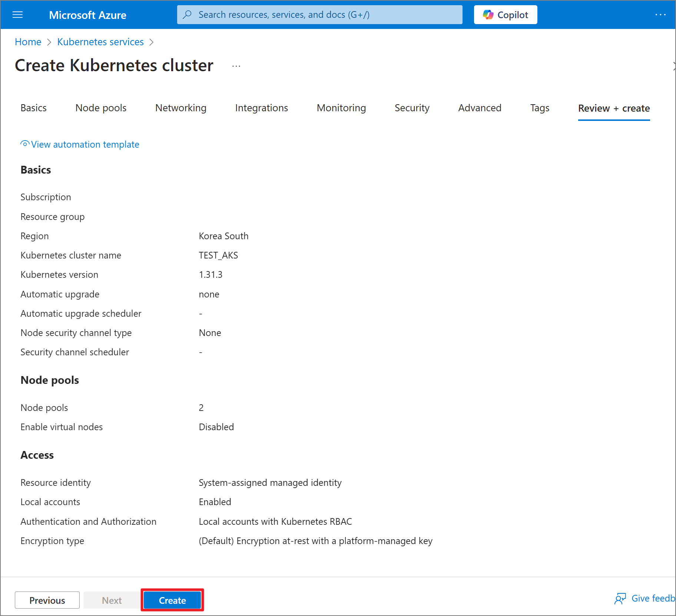This screenshot has height=616, width=676.
Task: Click Create to deploy the cluster
Action: [172, 600]
